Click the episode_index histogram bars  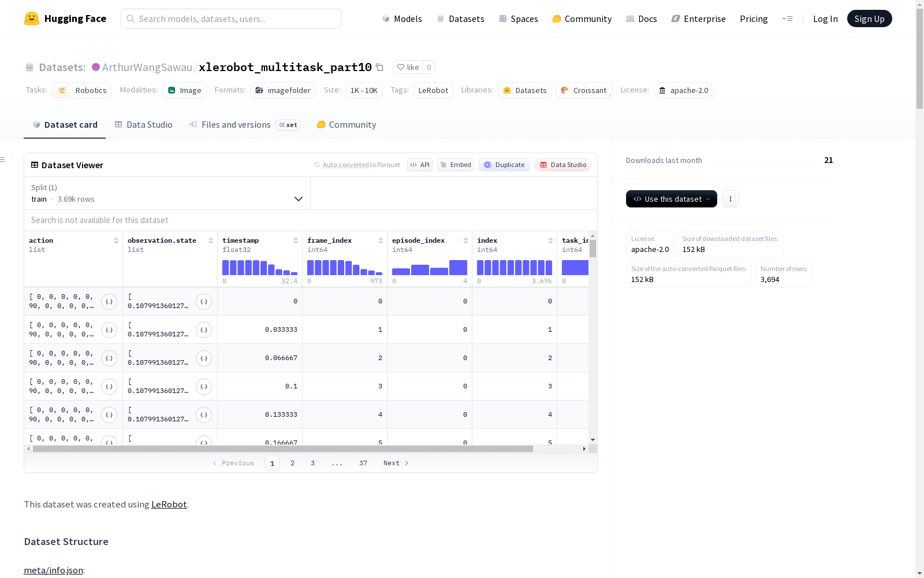[430, 268]
